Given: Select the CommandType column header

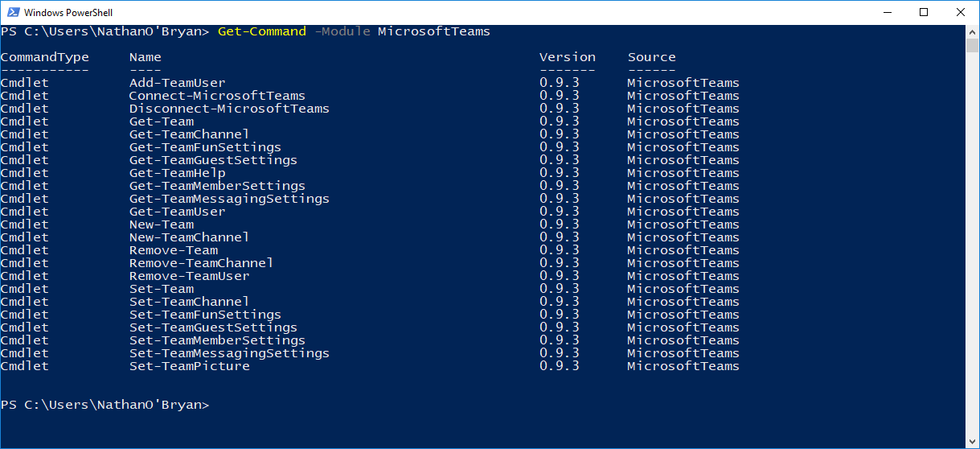Looking at the screenshot, I should (44, 57).
